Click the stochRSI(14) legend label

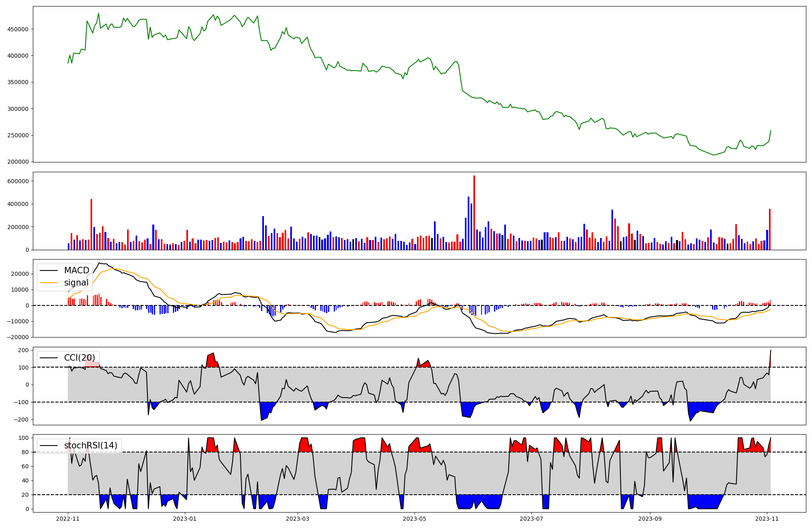pos(91,446)
